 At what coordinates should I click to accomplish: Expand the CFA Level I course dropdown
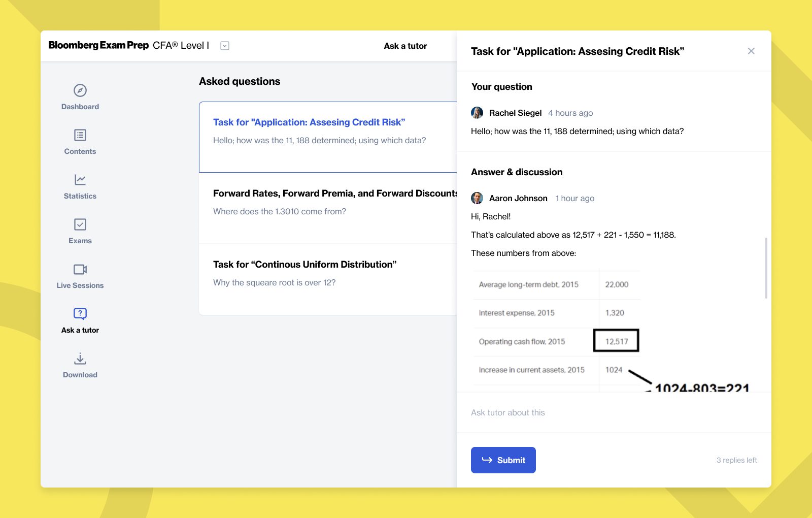225,46
